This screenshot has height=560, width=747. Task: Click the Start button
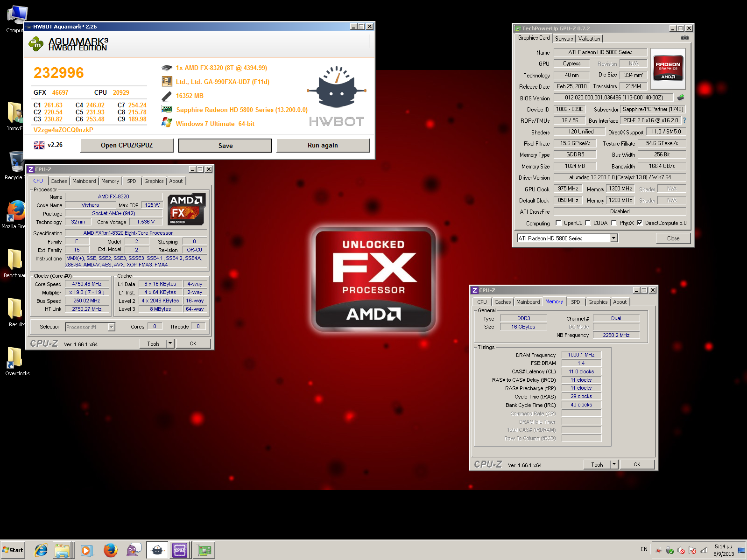tap(13, 550)
